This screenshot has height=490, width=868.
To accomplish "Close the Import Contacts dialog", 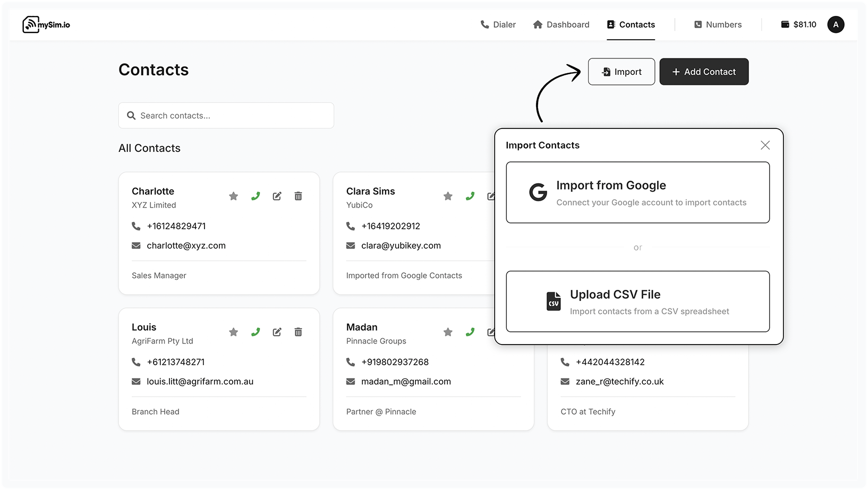I will pos(765,145).
